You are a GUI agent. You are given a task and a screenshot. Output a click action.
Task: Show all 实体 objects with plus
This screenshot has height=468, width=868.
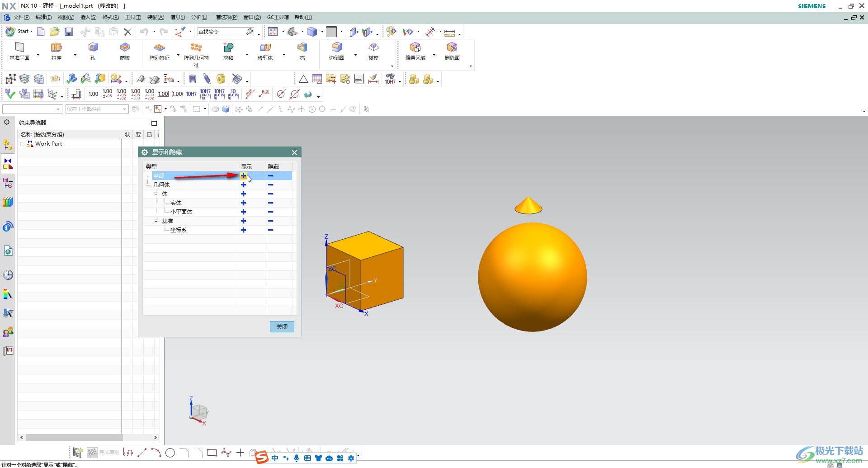click(243, 203)
